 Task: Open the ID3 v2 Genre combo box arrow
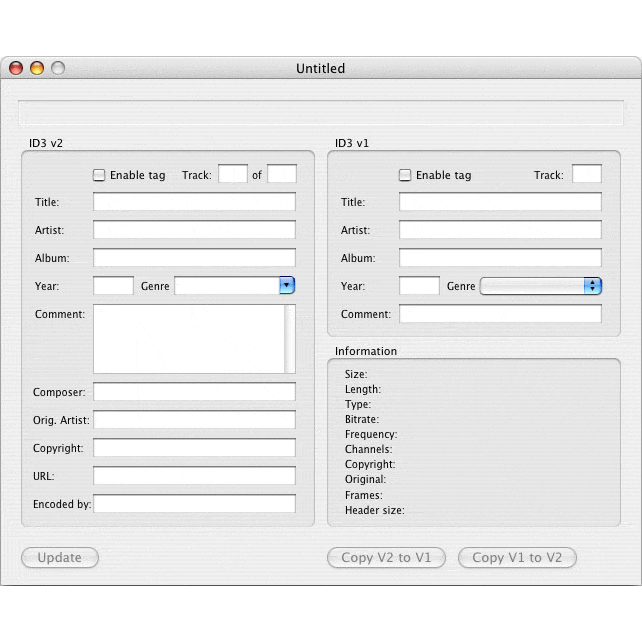287,285
